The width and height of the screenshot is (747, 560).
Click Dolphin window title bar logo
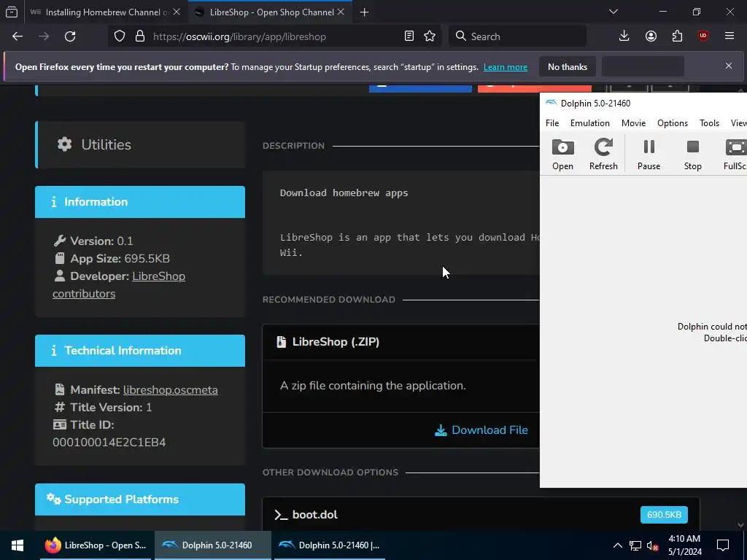(x=551, y=103)
